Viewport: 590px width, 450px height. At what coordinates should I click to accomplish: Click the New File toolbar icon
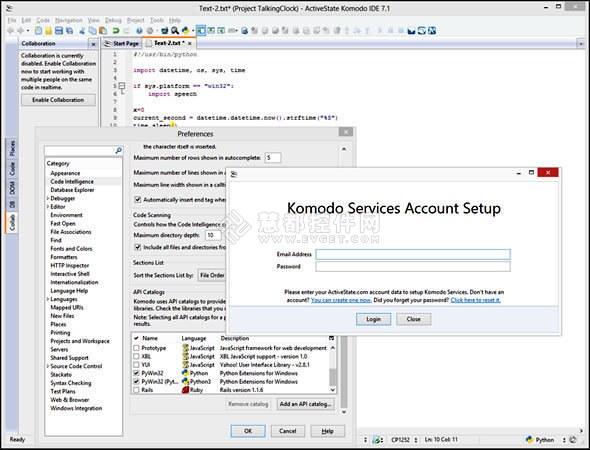coord(38,30)
